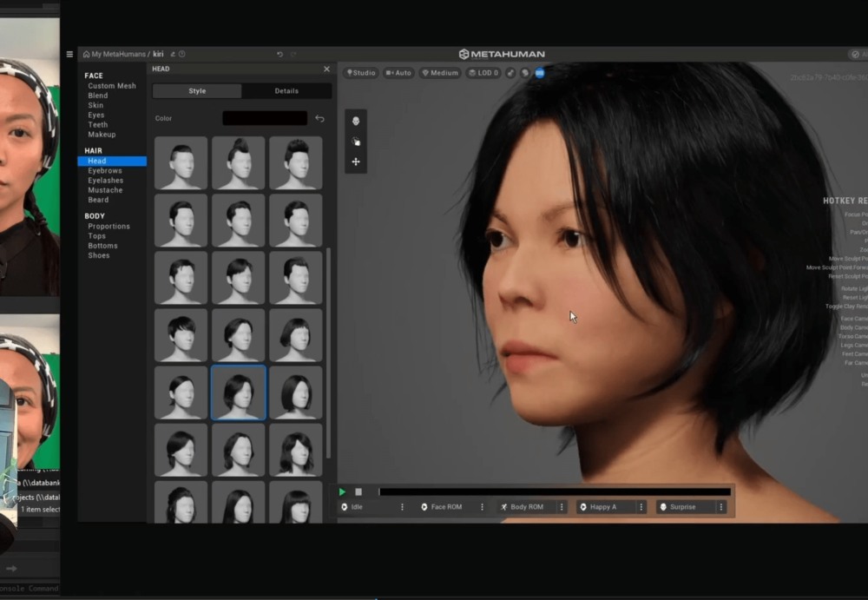Image resolution: width=868 pixels, height=600 pixels.
Task: Select Head under HAIR
Action: coord(112,161)
